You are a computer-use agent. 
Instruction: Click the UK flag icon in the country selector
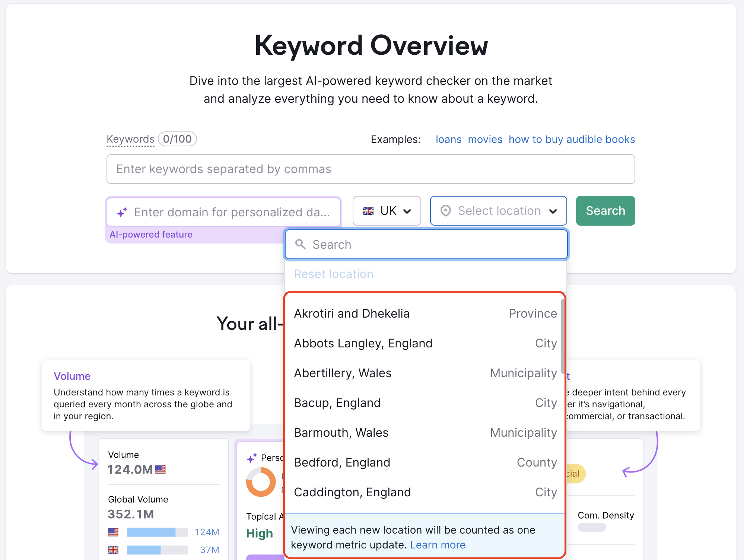tap(368, 211)
